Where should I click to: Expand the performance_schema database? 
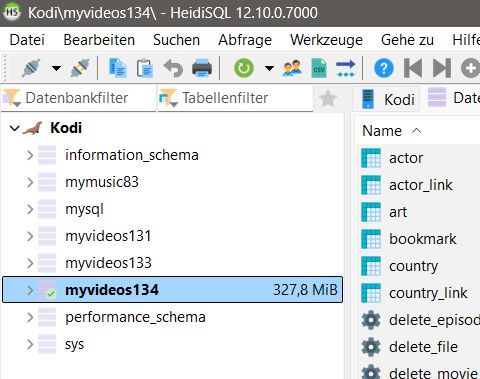click(x=30, y=317)
